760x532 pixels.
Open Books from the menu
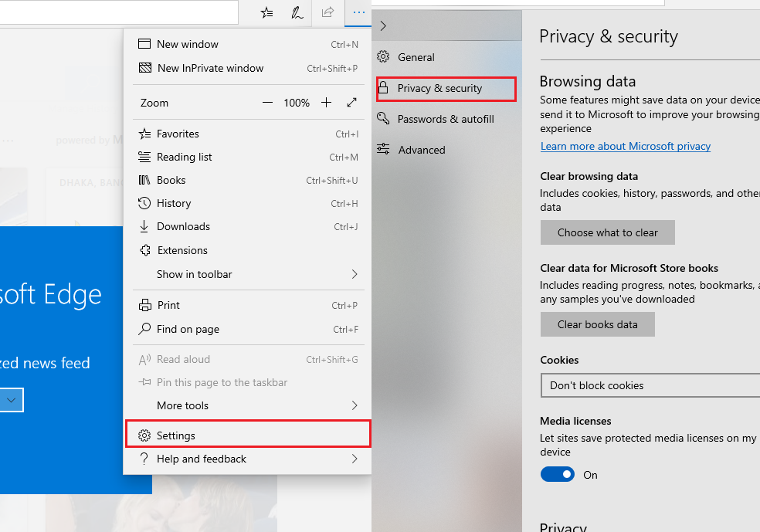248,180
